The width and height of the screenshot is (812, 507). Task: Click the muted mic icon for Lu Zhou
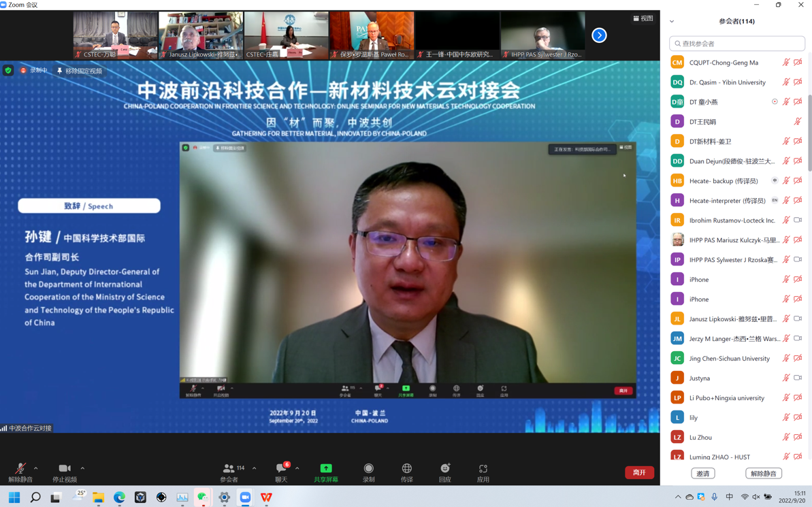pos(785,437)
